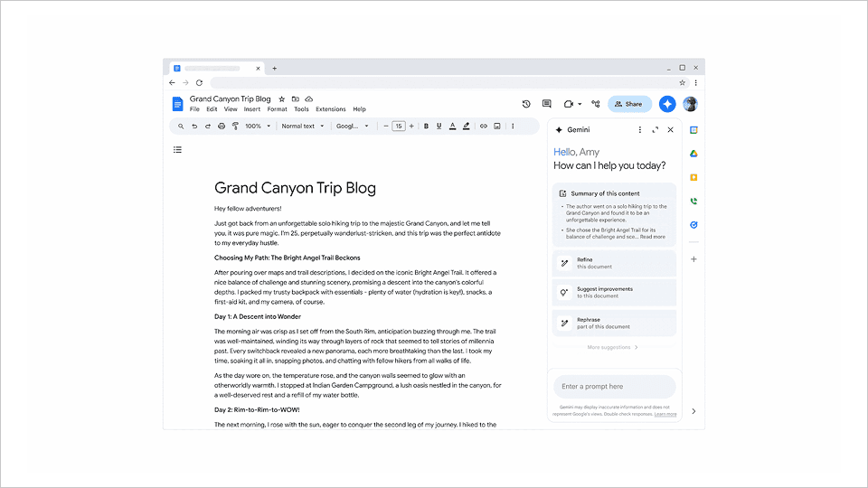Start a video call with camera icon
Screen dimensions: 868x488
coord(568,103)
